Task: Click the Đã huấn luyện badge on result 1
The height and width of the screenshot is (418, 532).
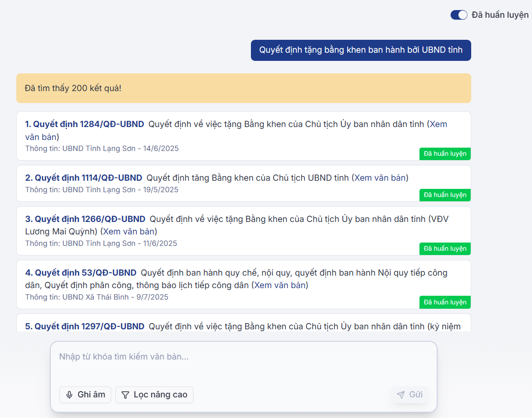Action: point(445,154)
